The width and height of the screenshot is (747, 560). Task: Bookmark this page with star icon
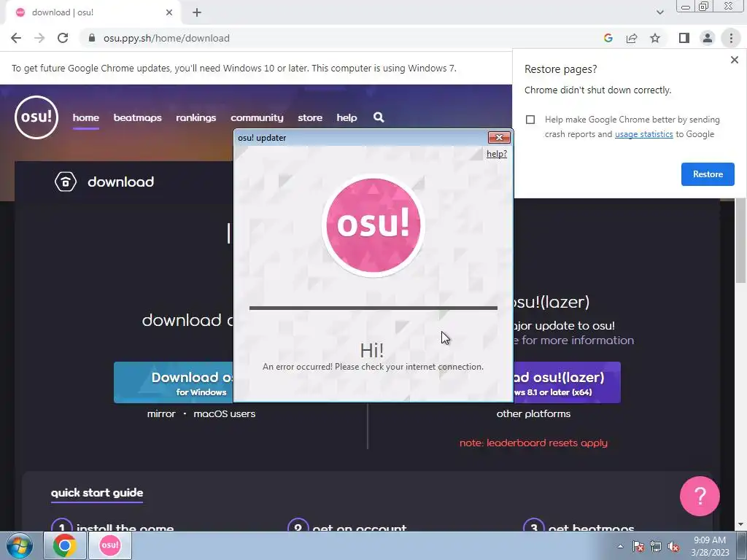(655, 38)
